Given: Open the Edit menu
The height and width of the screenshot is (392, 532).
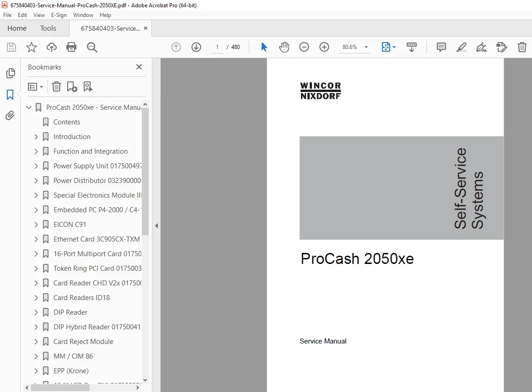Looking at the screenshot, I should (22, 15).
